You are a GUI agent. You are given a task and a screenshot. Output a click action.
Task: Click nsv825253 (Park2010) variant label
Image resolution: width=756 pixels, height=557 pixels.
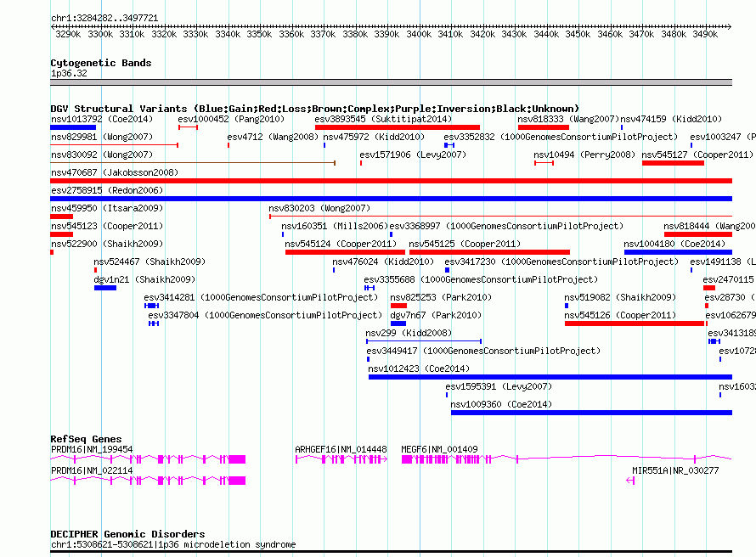[441, 297]
